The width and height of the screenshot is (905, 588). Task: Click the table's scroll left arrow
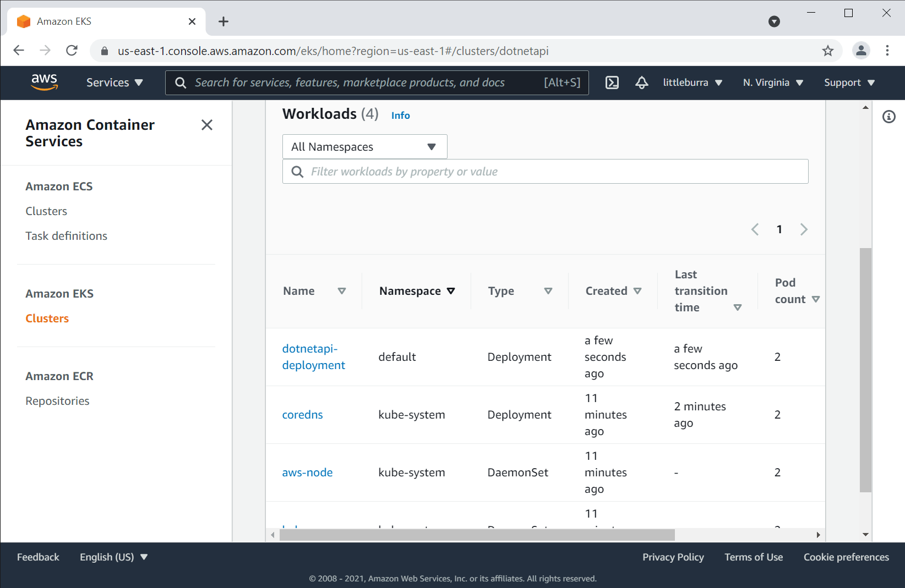(x=272, y=535)
